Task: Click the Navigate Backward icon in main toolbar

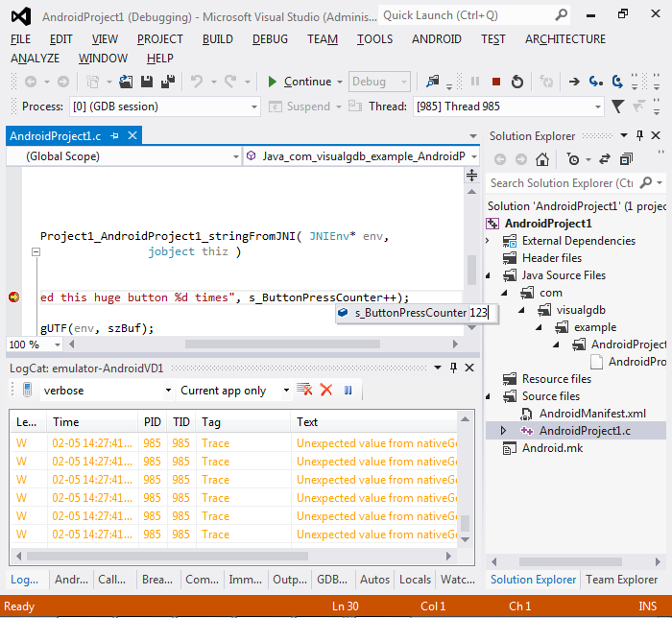Action: pos(31,82)
